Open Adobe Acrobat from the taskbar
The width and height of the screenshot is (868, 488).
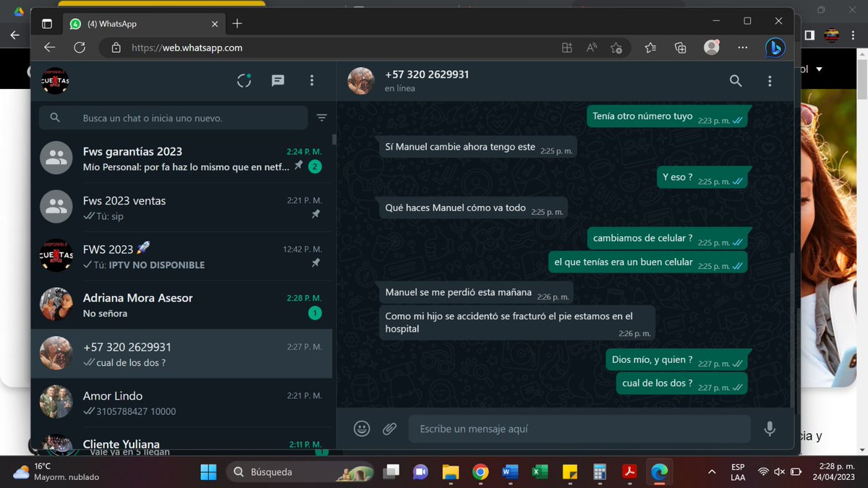click(629, 472)
